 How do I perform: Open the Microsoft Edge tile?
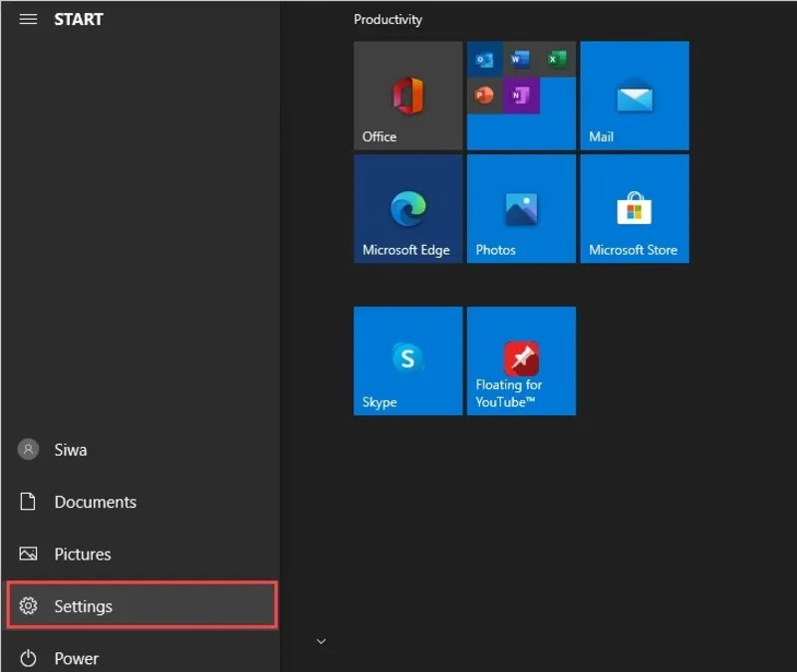click(x=408, y=209)
